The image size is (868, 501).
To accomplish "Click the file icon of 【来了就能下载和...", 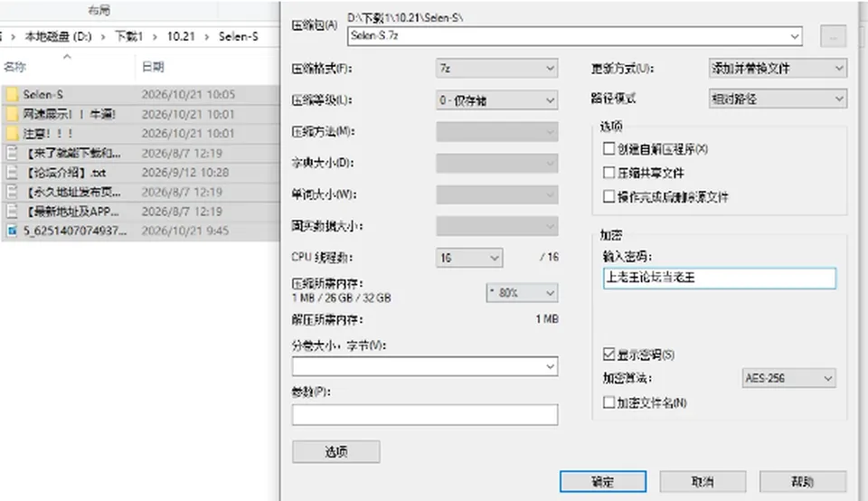I will (x=12, y=154).
